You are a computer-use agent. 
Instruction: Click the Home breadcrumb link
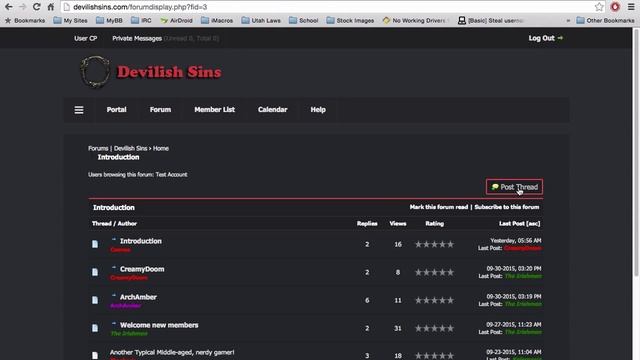click(160, 148)
